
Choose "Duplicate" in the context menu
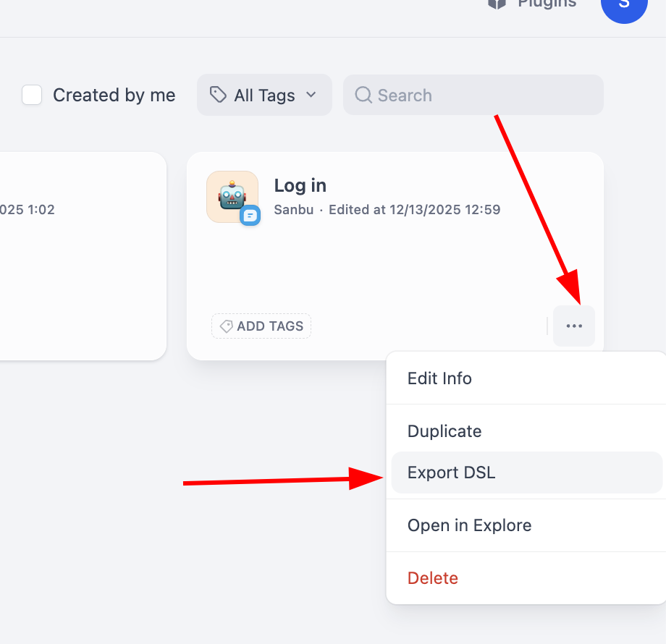tap(444, 431)
